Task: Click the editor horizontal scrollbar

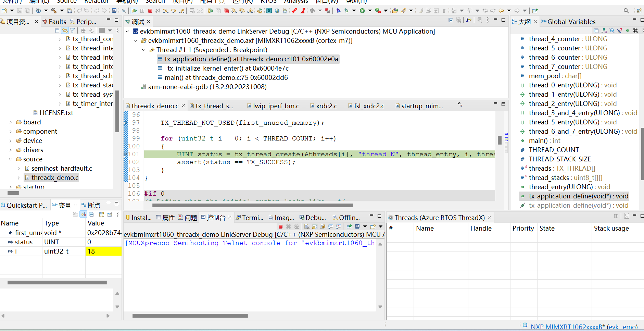Action: (253, 206)
